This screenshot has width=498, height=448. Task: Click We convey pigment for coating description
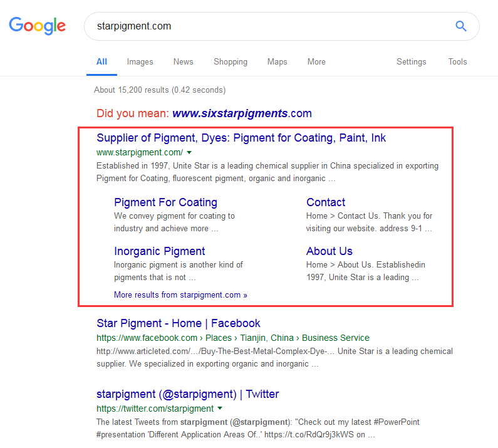(x=174, y=222)
